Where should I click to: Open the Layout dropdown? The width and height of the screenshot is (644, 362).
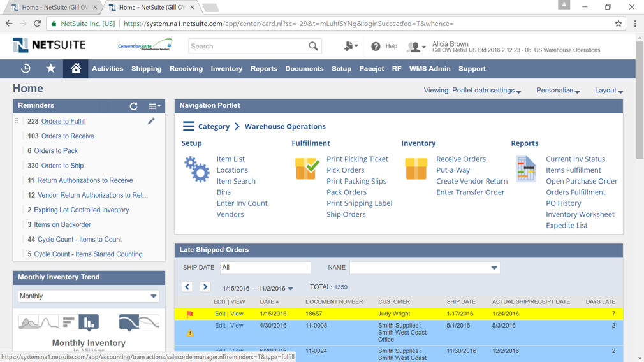609,90
